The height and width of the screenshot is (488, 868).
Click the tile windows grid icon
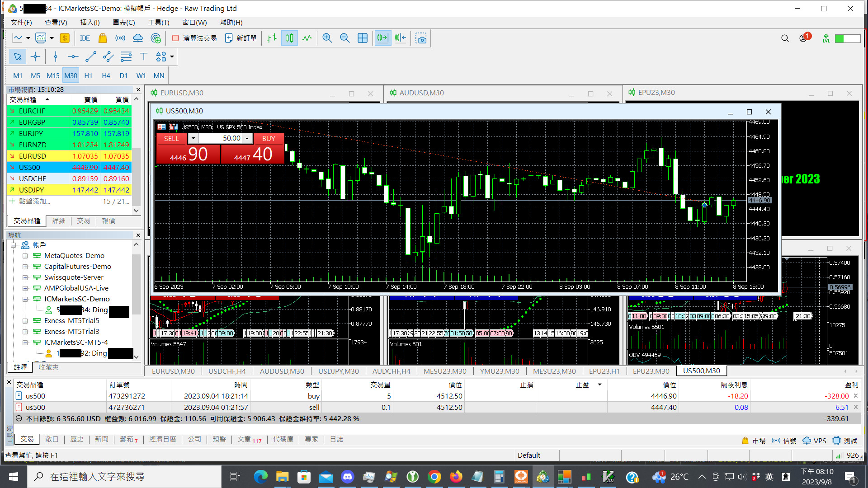pos(363,38)
